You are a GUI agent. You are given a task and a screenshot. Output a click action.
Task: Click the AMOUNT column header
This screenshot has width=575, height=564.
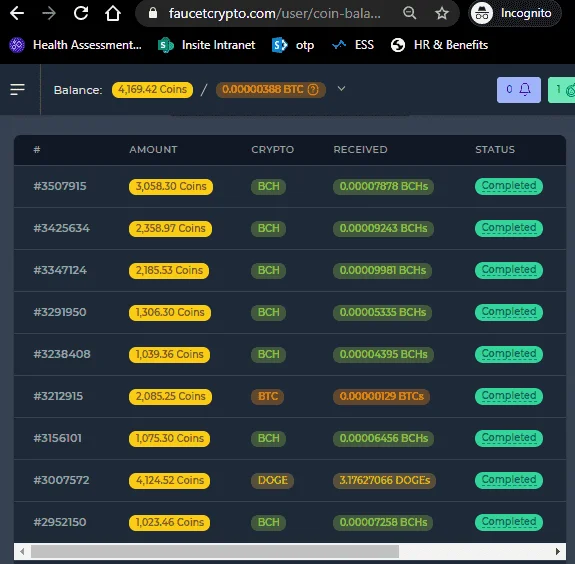pyautogui.click(x=153, y=150)
